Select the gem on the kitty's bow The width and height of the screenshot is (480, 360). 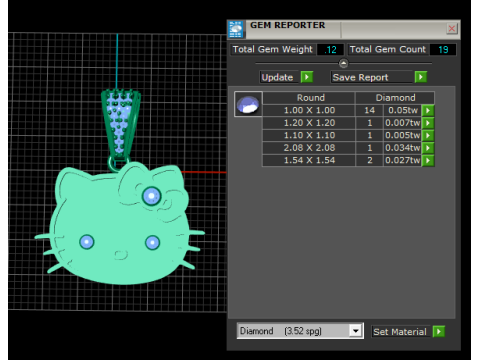point(152,196)
